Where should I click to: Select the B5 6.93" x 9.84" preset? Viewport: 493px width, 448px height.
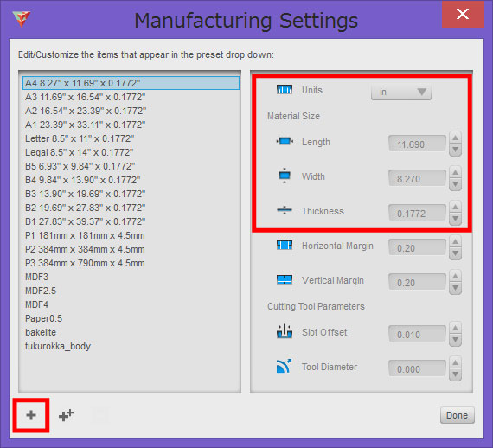tap(131, 166)
